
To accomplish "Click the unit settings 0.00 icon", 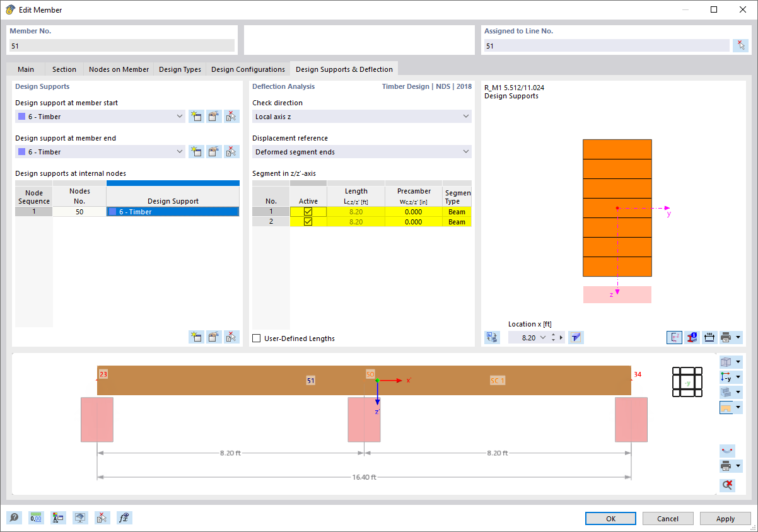I will [36, 518].
